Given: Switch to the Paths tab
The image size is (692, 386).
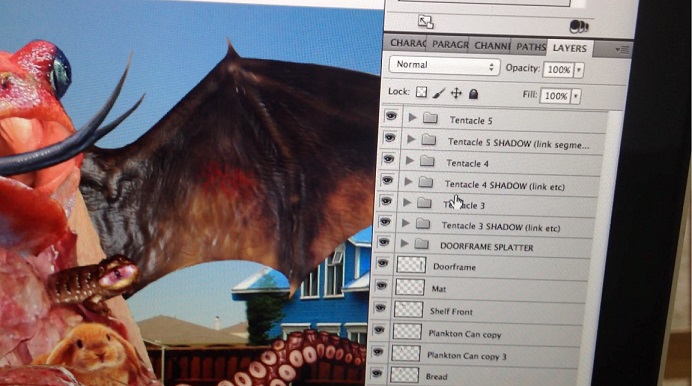Looking at the screenshot, I should 531,47.
